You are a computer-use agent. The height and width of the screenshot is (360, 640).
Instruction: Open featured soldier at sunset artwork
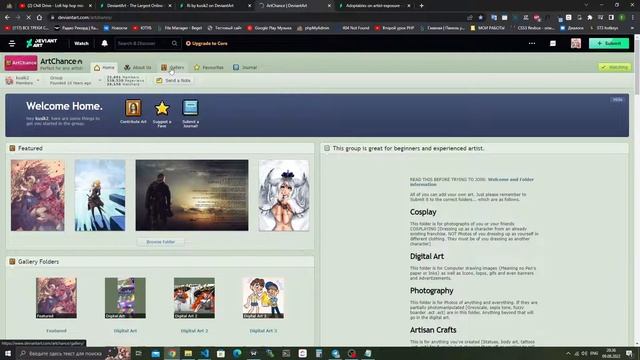pyautogui.click(x=192, y=195)
